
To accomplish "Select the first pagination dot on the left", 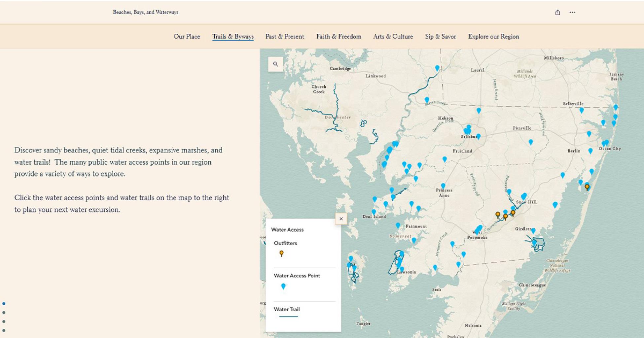I will coord(4,304).
